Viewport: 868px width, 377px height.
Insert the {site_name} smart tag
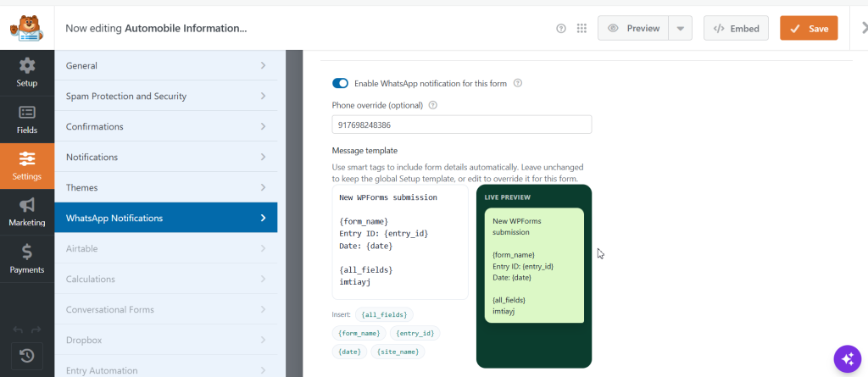pos(398,352)
